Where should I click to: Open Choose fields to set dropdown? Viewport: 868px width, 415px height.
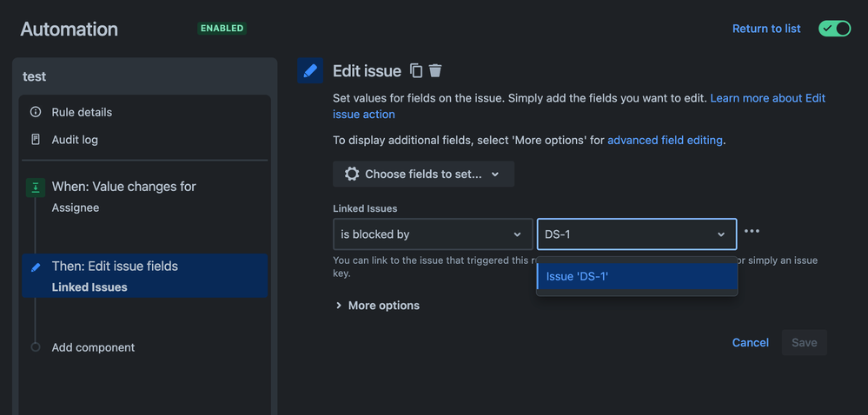click(x=423, y=174)
